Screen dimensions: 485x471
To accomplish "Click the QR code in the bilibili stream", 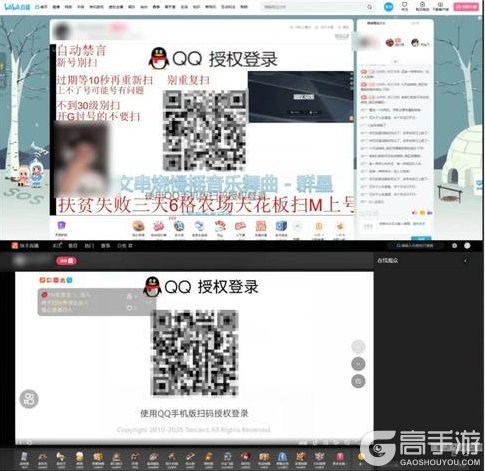I will tap(205, 130).
